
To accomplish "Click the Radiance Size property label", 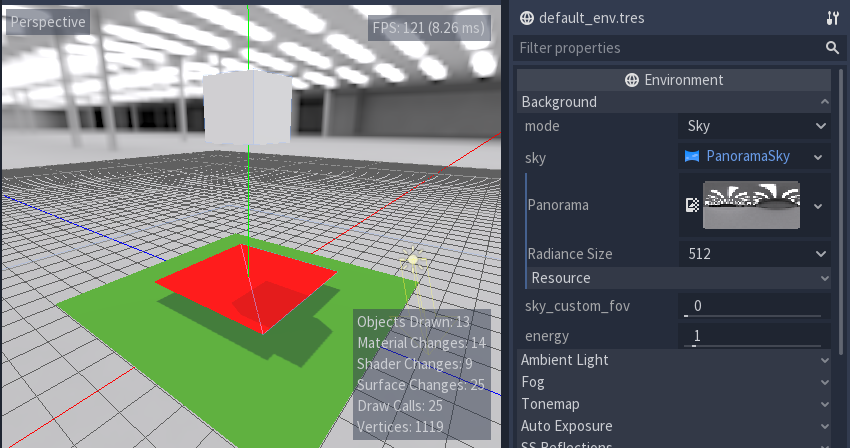I will (570, 254).
